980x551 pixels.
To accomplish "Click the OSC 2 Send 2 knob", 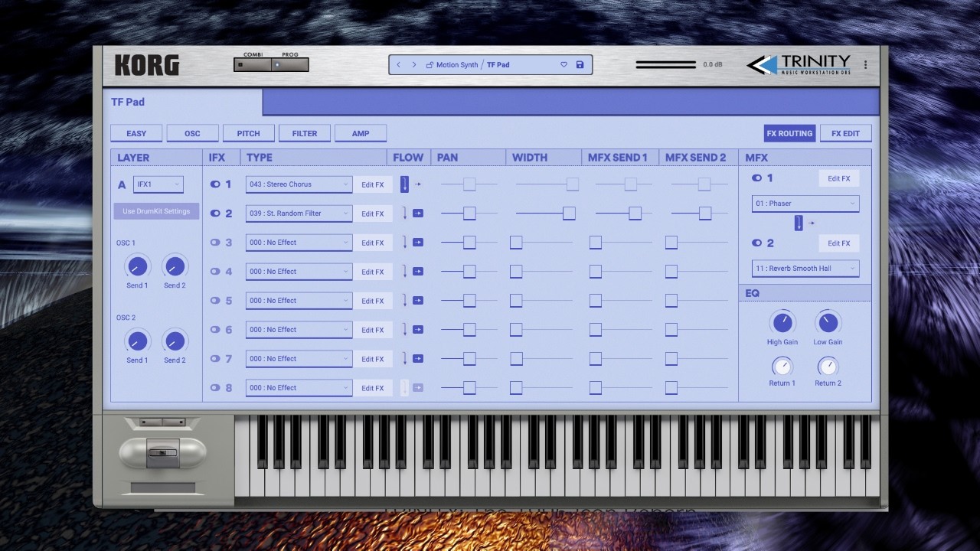I will [x=175, y=341].
